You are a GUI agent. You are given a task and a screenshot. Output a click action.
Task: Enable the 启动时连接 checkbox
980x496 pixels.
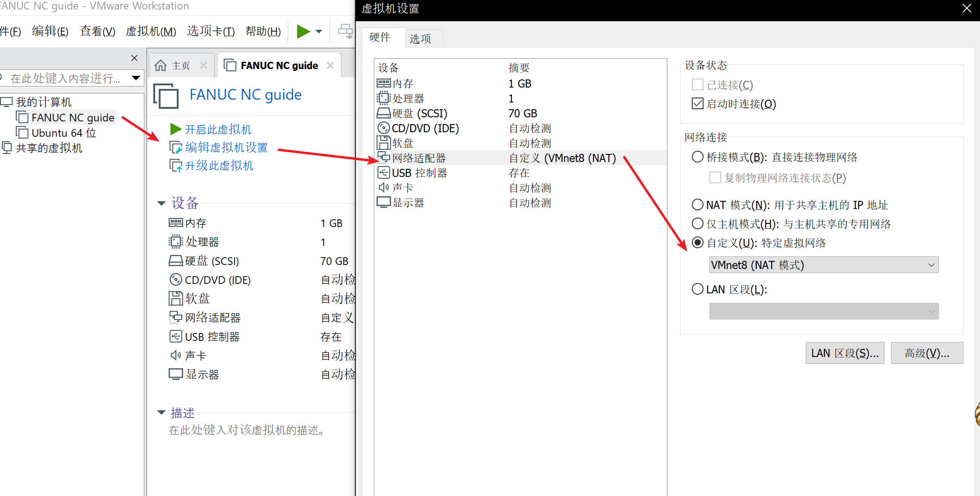click(697, 104)
